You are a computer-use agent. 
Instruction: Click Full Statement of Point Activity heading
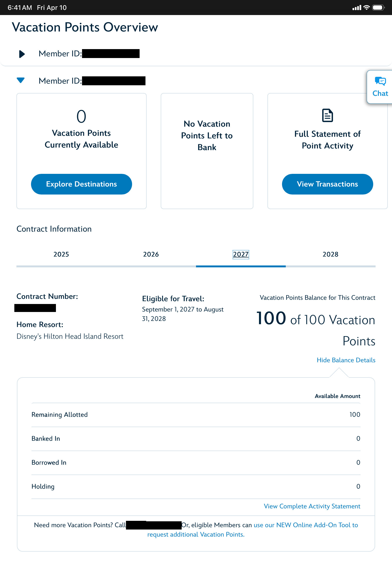pos(327,140)
